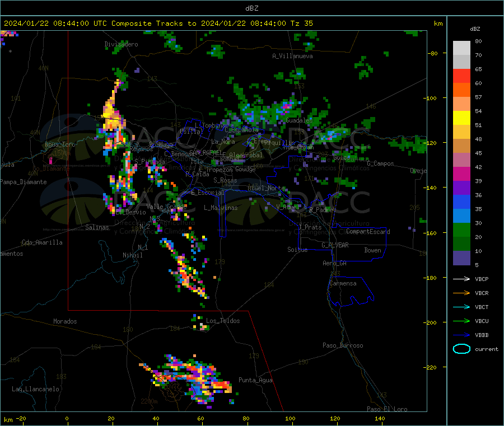Select the red 65 dBZ color swatch
The image size is (504, 426).
click(x=461, y=76)
